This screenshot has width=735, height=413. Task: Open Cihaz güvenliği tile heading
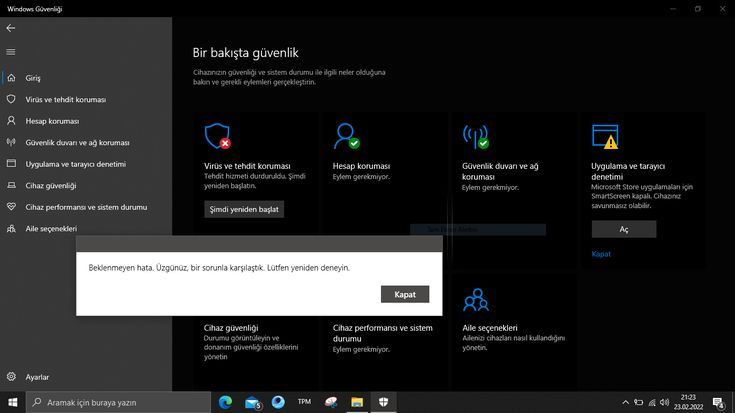pos(231,328)
